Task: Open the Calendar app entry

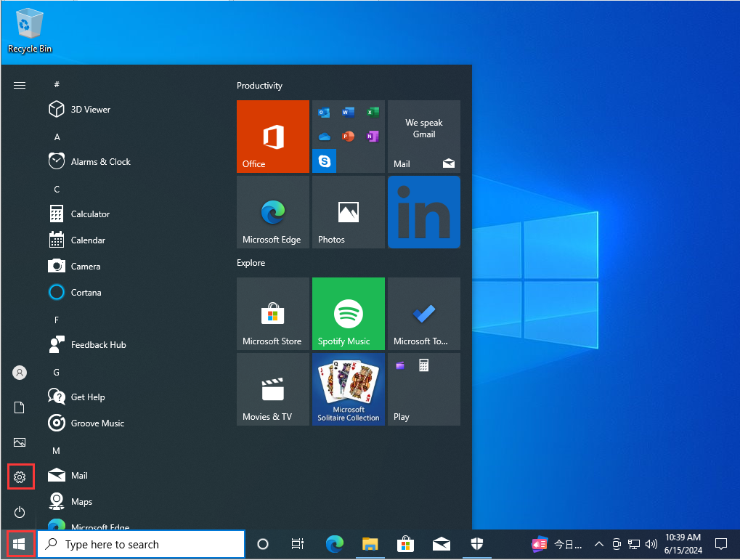Action: [x=77, y=240]
